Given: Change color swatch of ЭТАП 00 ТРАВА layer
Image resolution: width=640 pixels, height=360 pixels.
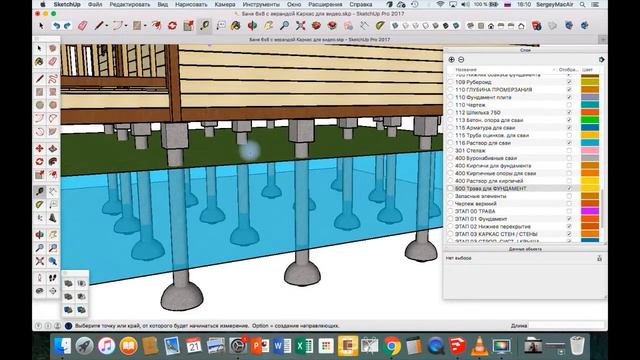Looking at the screenshot, I should point(590,211).
